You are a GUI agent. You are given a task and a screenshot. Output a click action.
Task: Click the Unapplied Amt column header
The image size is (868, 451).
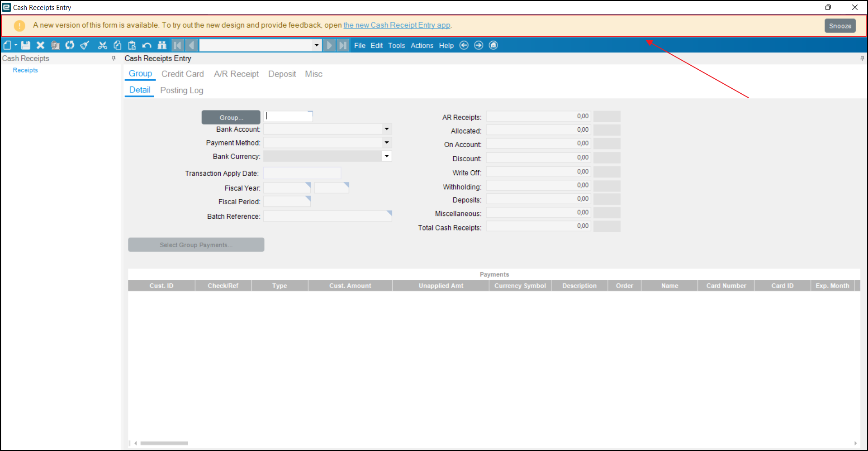441,286
